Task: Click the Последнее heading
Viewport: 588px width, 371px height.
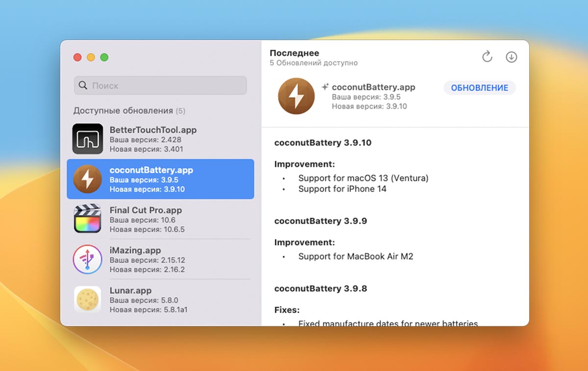Action: [294, 53]
